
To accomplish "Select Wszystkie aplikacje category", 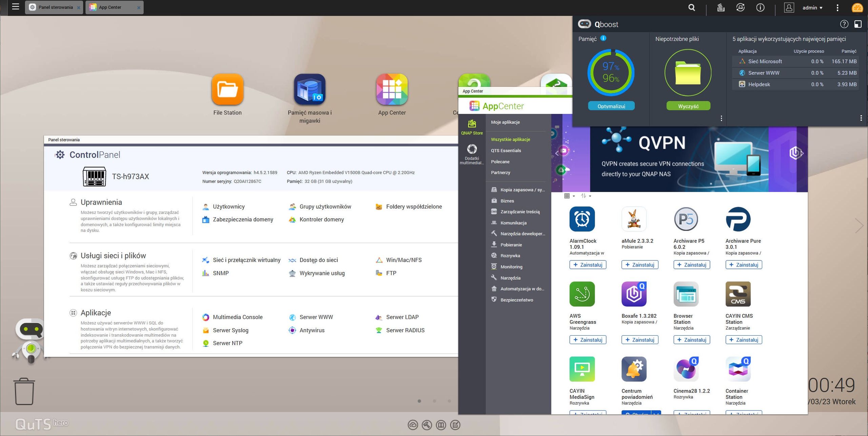I will click(x=510, y=139).
